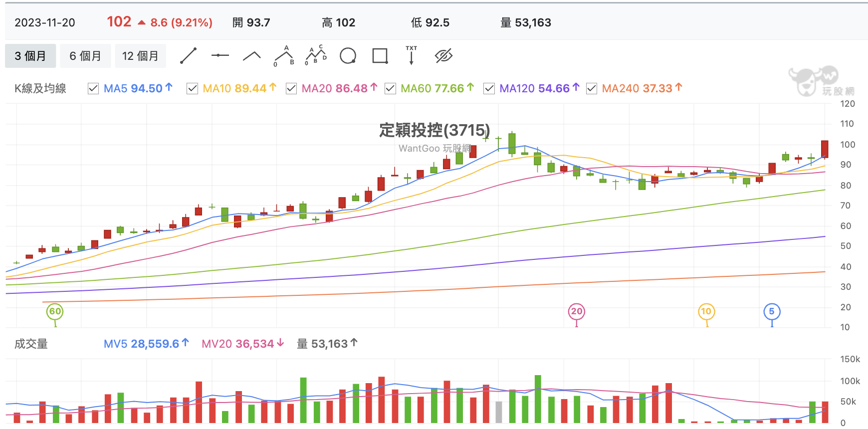The width and height of the screenshot is (868, 429).
Task: Uncheck the MA60 moving average checkbox
Action: coord(390,89)
